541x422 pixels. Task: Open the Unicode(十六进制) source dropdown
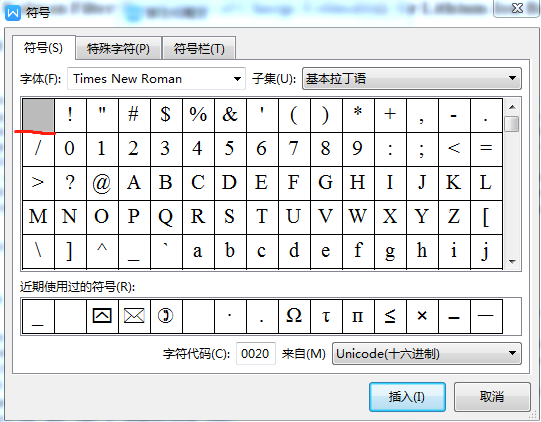[x=426, y=353]
